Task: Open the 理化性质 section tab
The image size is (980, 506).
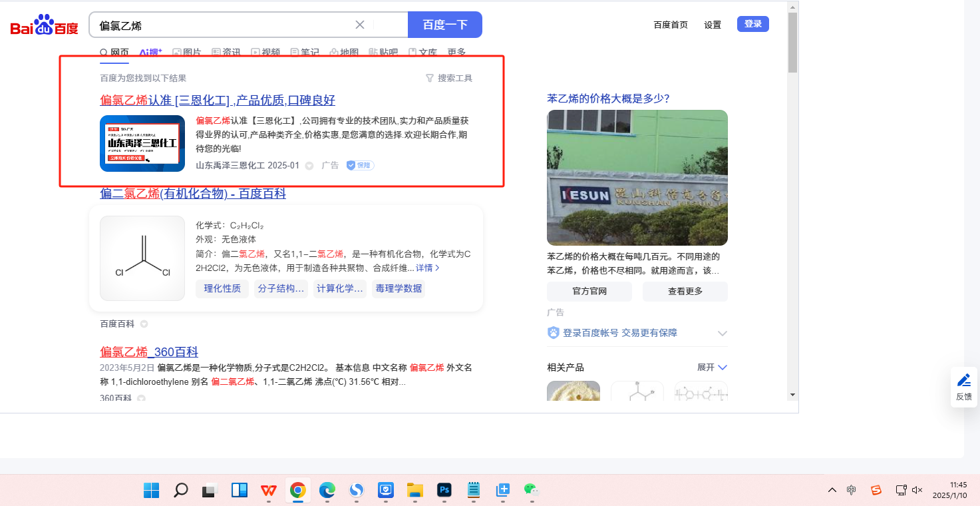Action: click(222, 288)
